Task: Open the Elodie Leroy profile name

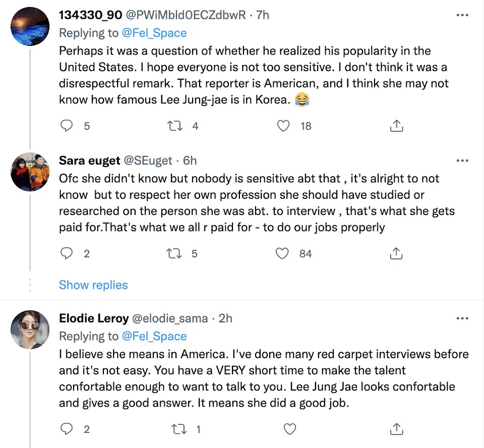Action: point(93,318)
